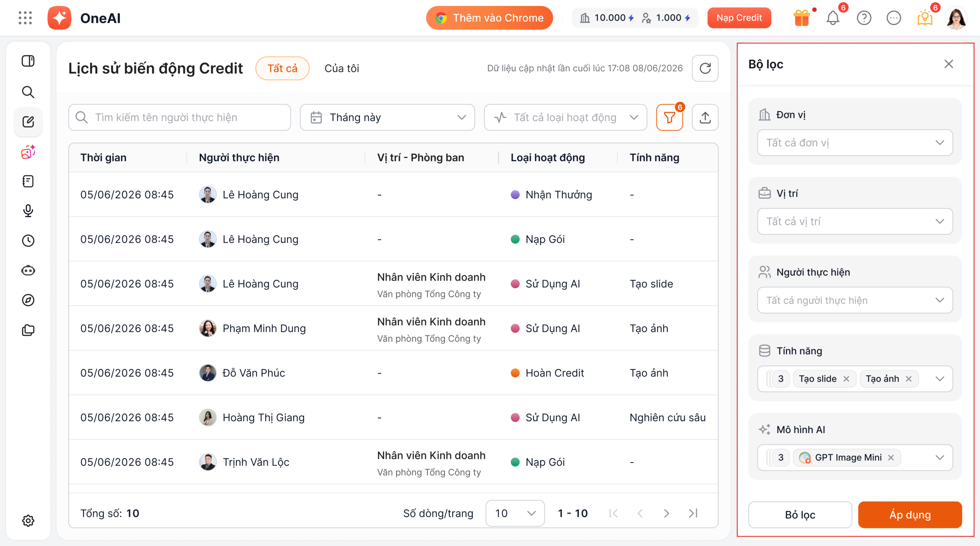Remove the Tạo ảnh filter tag

[909, 379]
